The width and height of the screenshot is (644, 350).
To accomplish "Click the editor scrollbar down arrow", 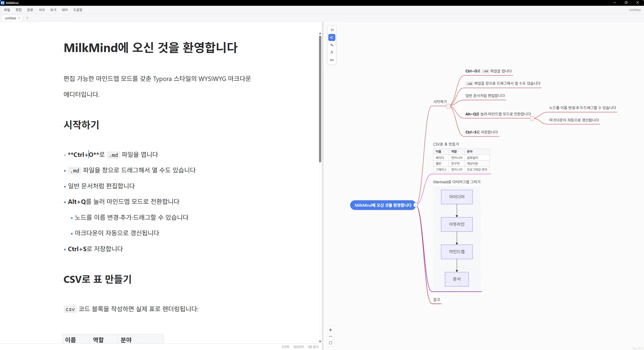I will pyautogui.click(x=320, y=341).
